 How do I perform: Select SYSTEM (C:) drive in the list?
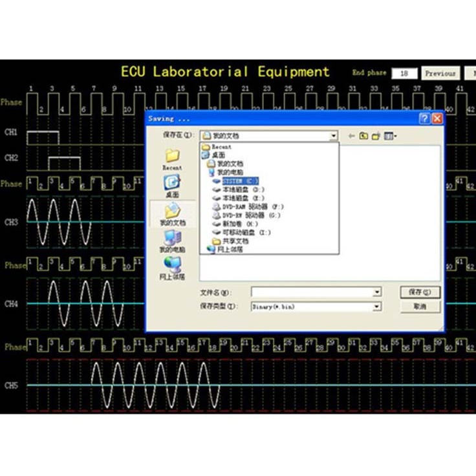[239, 181]
